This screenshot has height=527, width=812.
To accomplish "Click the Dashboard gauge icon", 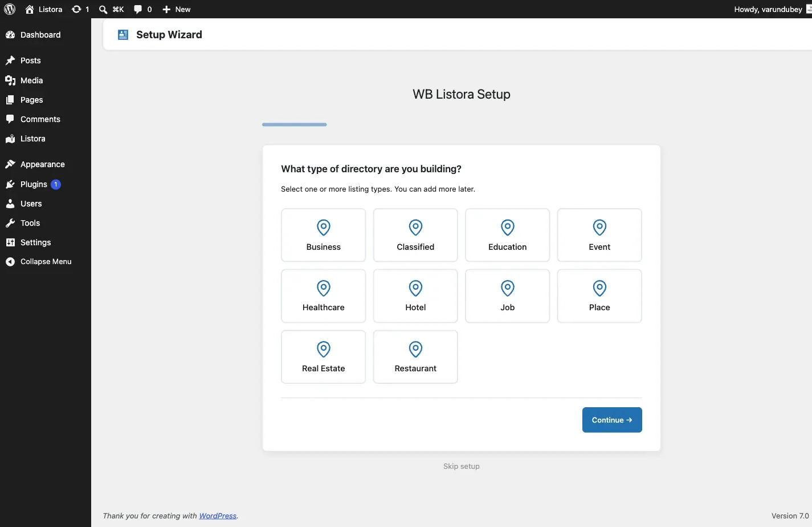I will [x=10, y=35].
